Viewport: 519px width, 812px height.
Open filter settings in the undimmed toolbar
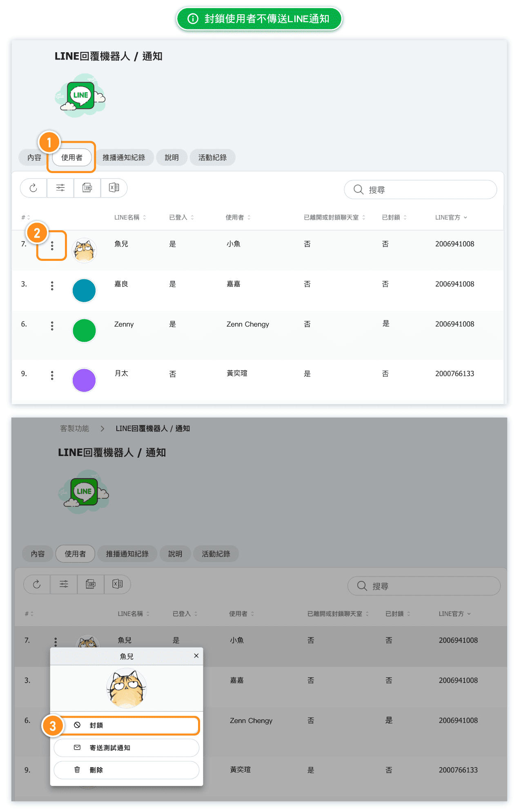[x=60, y=188]
